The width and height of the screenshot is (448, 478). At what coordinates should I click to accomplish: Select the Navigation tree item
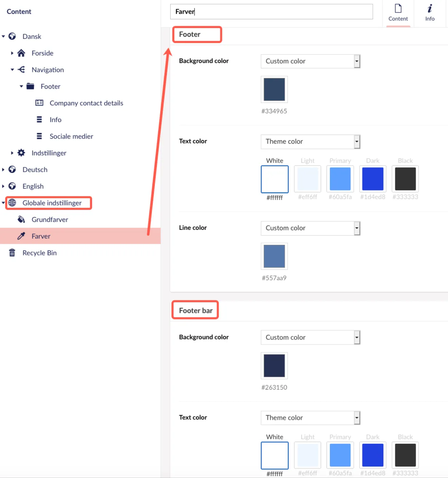(48, 70)
